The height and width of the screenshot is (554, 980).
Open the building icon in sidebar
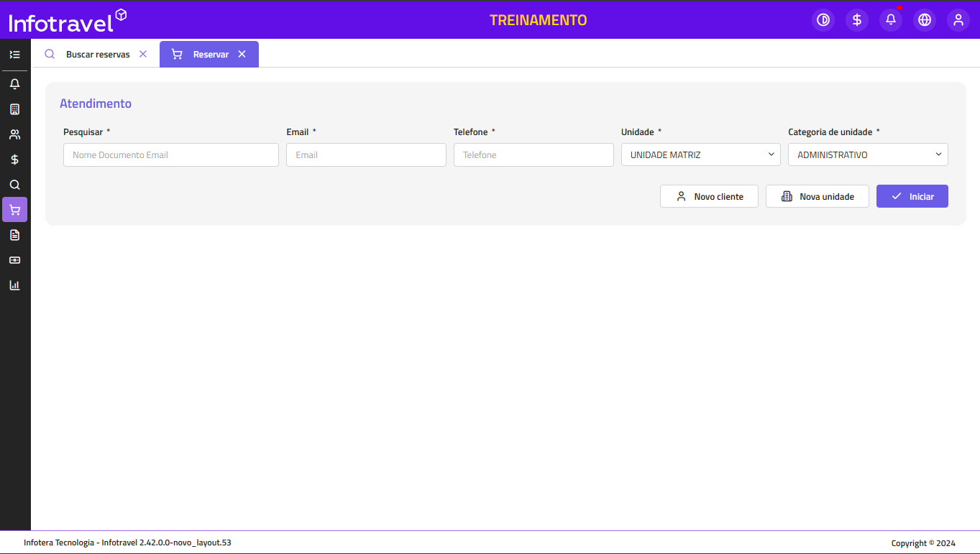14,109
